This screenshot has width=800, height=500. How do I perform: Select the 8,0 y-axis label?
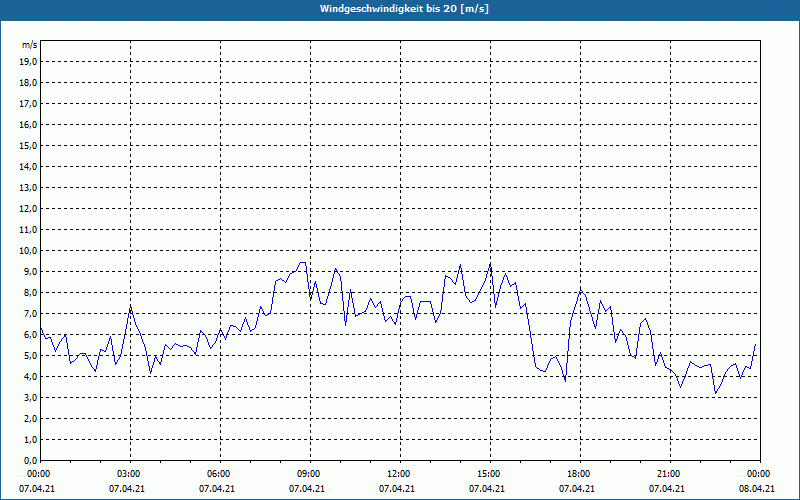coord(30,293)
